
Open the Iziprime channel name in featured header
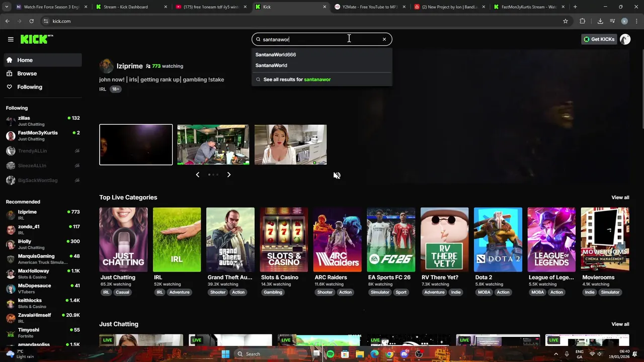click(x=129, y=66)
